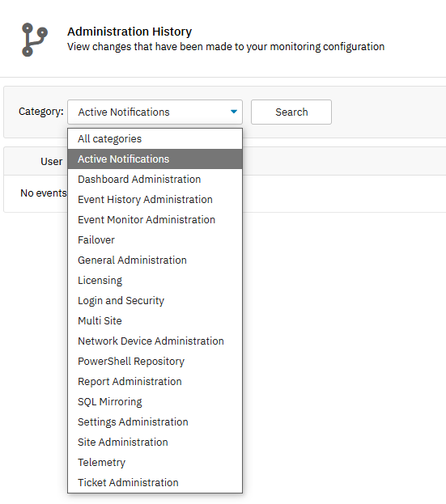Select All categories option
This screenshot has width=446, height=504.
[155, 139]
